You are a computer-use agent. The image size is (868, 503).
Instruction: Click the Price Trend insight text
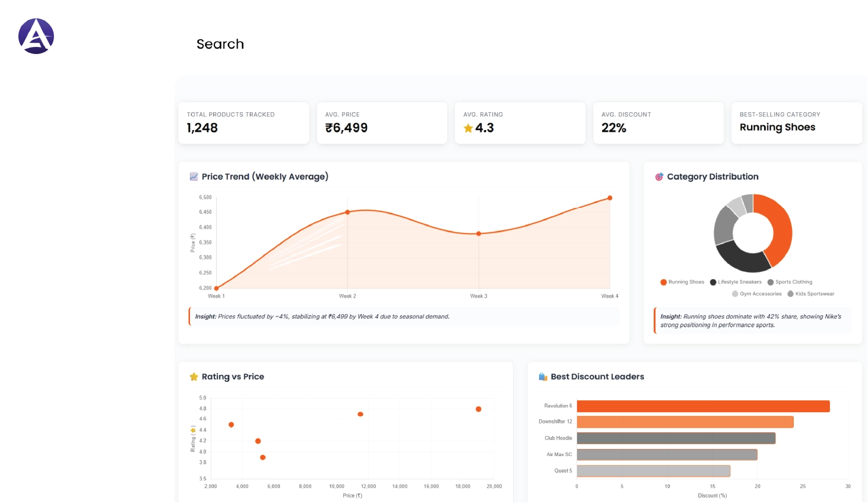[x=322, y=317]
